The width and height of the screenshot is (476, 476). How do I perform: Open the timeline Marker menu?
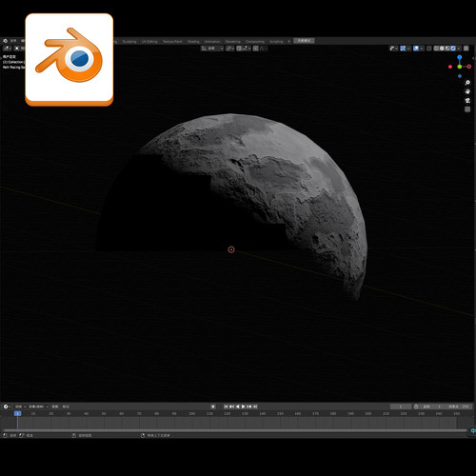(x=66, y=407)
